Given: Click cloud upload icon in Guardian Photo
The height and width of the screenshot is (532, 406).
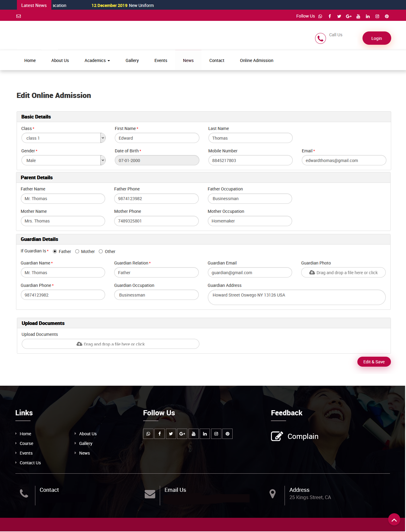Looking at the screenshot, I should coord(312,272).
